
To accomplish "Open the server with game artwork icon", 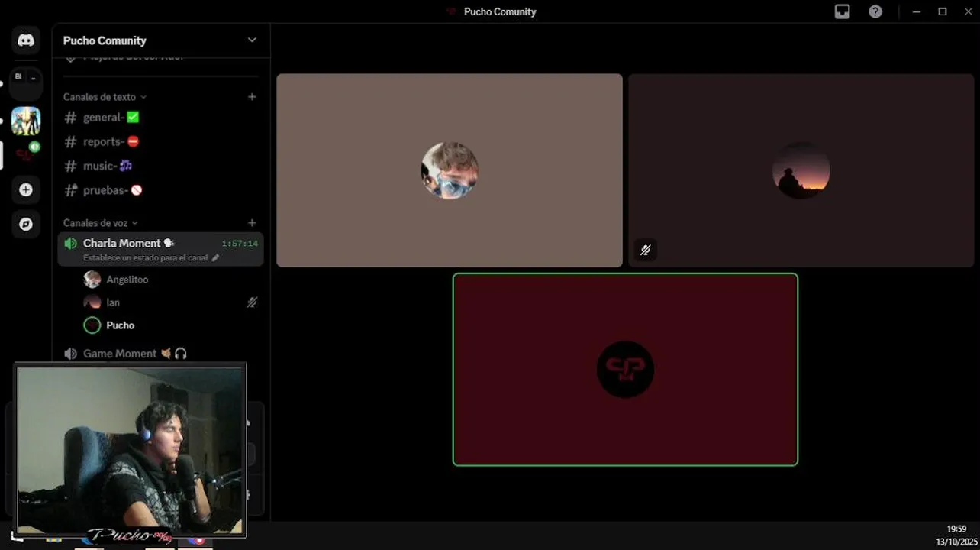I will click(x=26, y=121).
